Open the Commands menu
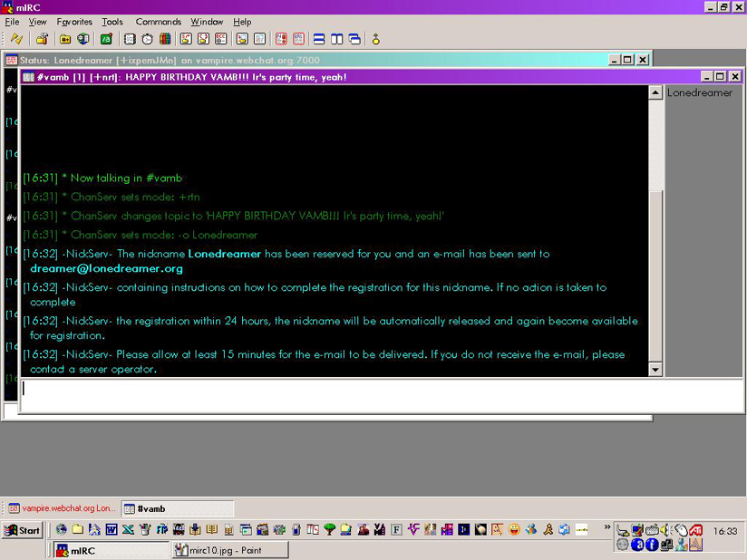Image resolution: width=747 pixels, height=560 pixels. coord(159,22)
